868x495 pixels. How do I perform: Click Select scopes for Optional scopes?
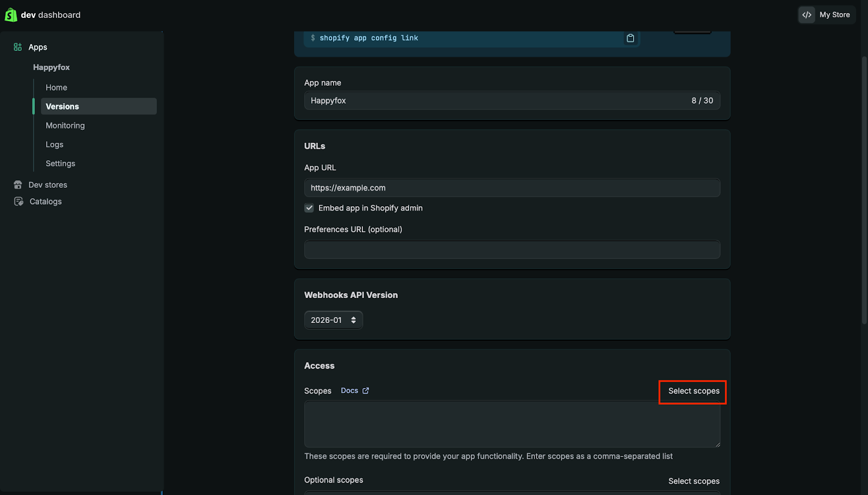click(x=693, y=481)
